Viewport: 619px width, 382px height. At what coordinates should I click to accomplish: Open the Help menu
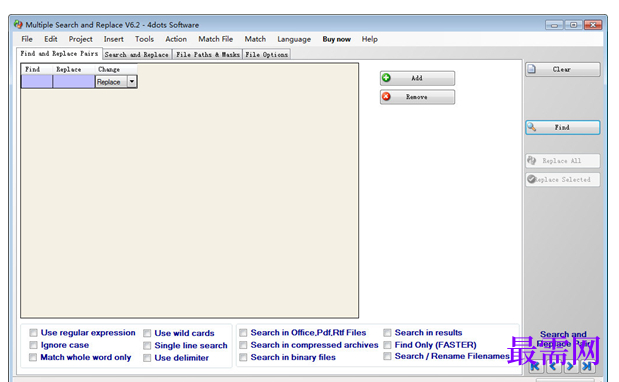pos(370,39)
